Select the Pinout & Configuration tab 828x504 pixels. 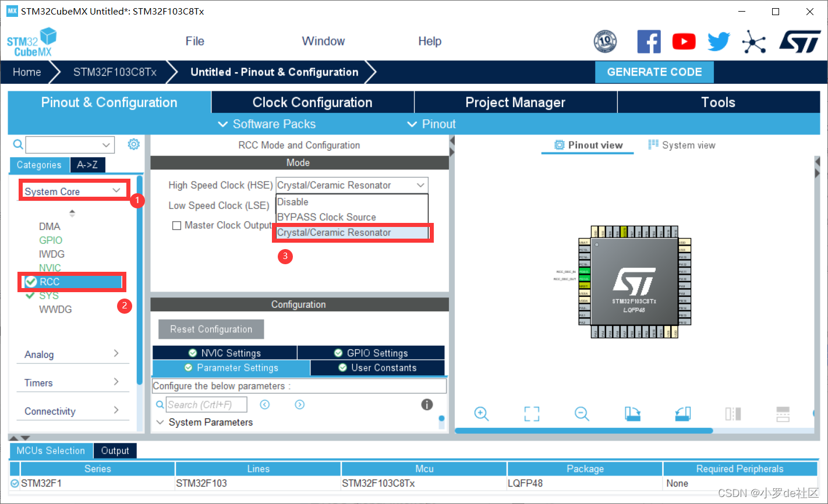click(109, 102)
